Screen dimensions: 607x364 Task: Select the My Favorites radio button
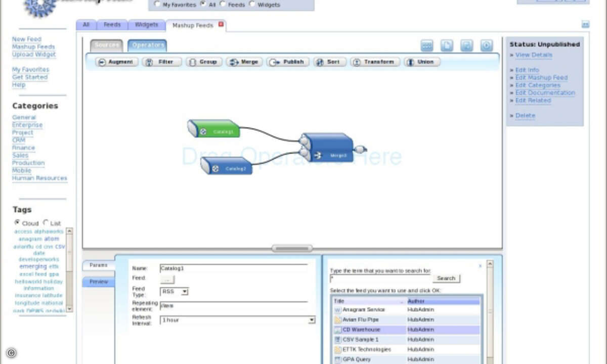click(x=157, y=4)
